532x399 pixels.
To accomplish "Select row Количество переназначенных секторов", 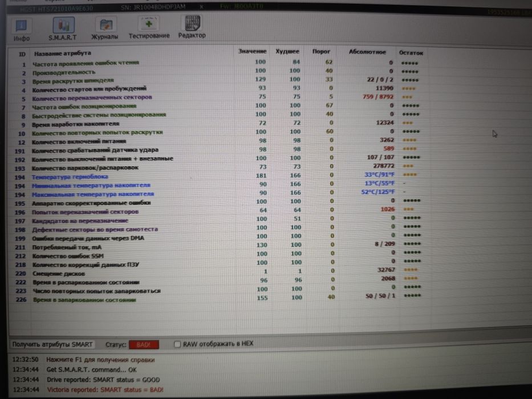I will [219, 97].
